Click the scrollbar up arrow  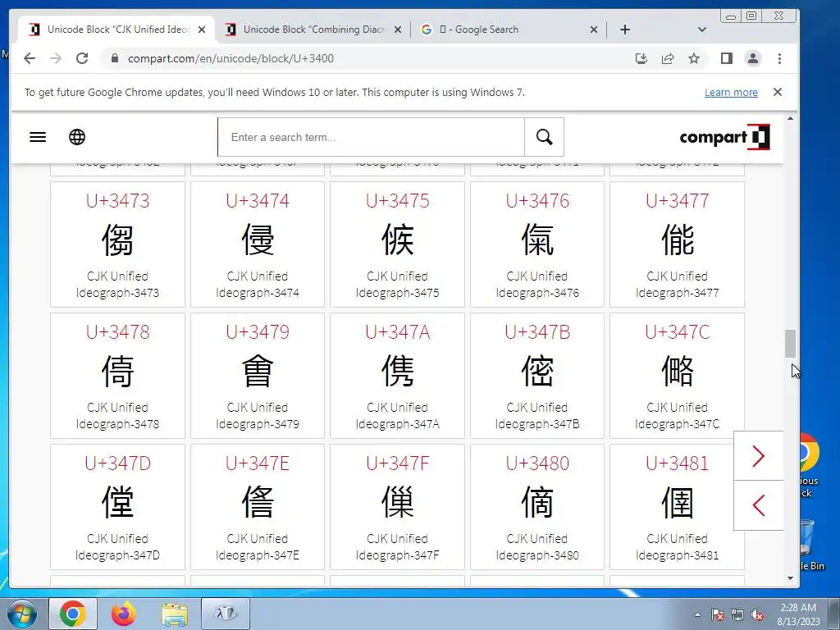tap(790, 118)
